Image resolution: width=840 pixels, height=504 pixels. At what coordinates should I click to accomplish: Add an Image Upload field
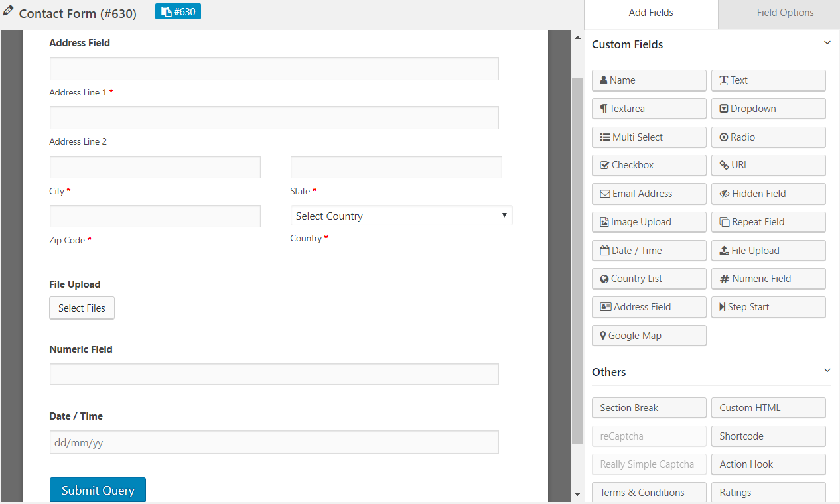point(649,222)
